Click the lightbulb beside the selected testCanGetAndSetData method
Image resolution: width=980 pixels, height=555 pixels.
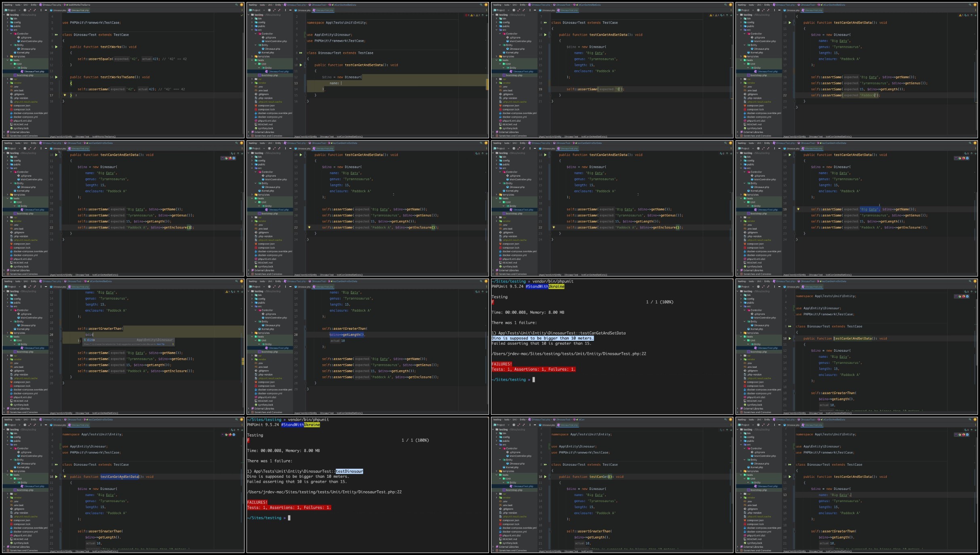coord(65,477)
